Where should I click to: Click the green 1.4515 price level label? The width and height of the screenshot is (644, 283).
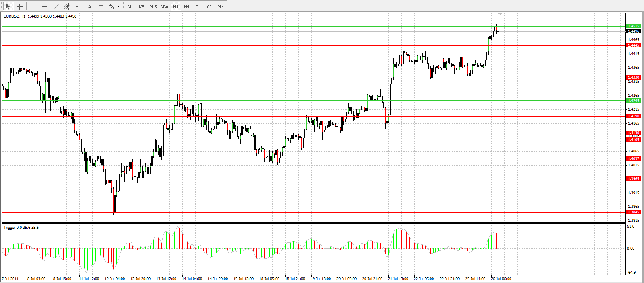coord(634,26)
